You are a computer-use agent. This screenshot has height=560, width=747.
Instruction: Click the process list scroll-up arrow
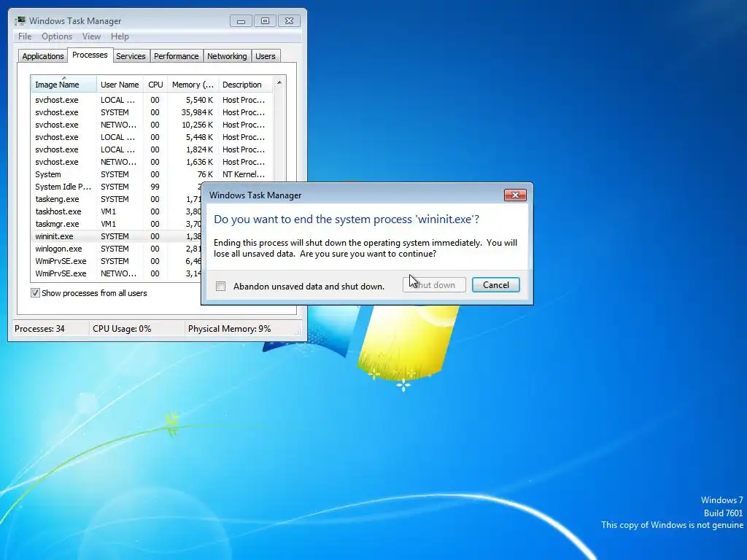pos(279,83)
